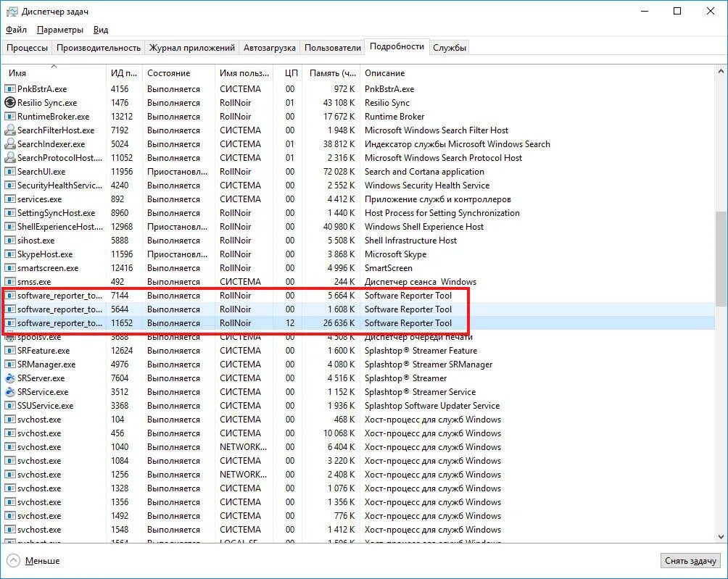Sort by the Описание column header
The height and width of the screenshot is (579, 728).
[537, 73]
